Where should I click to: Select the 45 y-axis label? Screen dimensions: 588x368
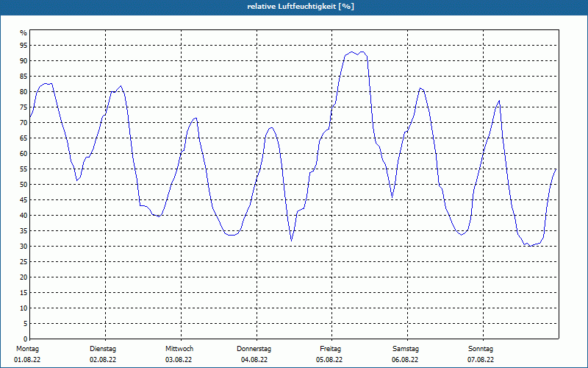coord(24,200)
